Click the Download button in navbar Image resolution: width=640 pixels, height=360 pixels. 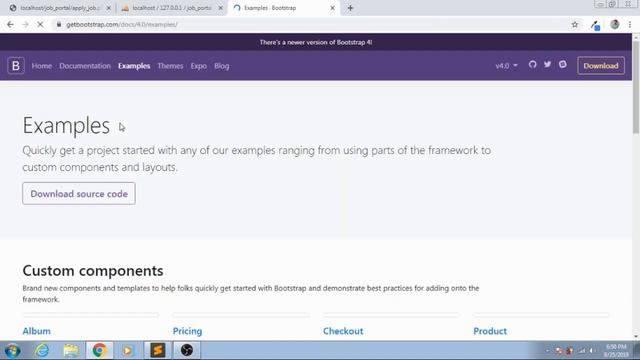[601, 66]
